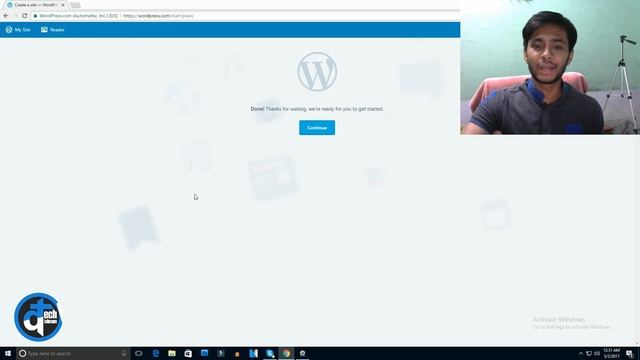
Task: Open the Action Center notifications icon
Action: pyautogui.click(x=630, y=353)
